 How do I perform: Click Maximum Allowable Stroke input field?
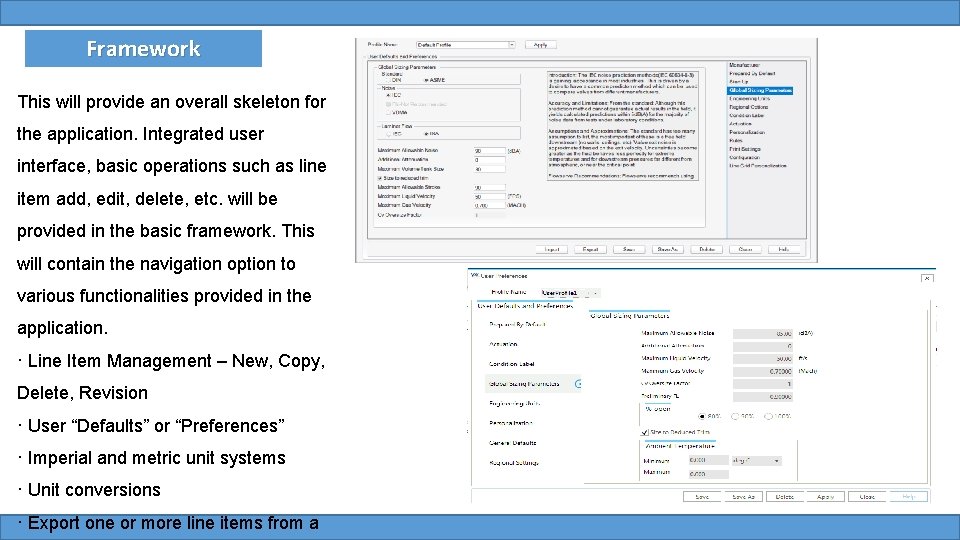[x=490, y=187]
